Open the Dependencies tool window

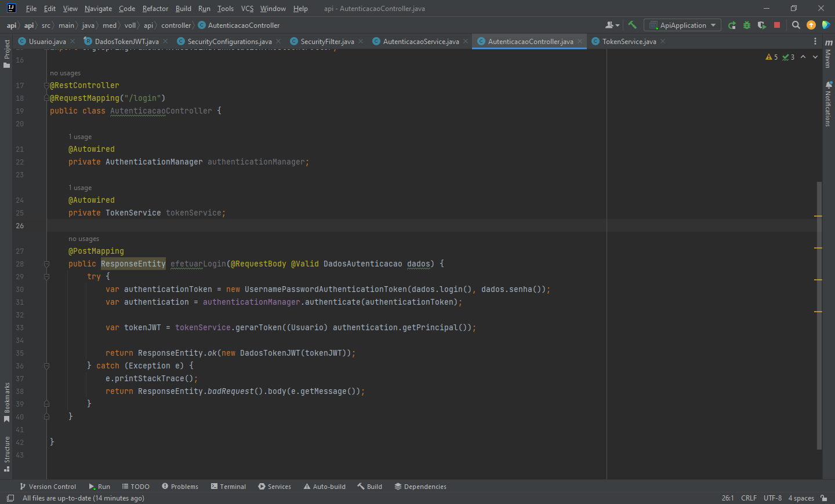click(x=420, y=487)
